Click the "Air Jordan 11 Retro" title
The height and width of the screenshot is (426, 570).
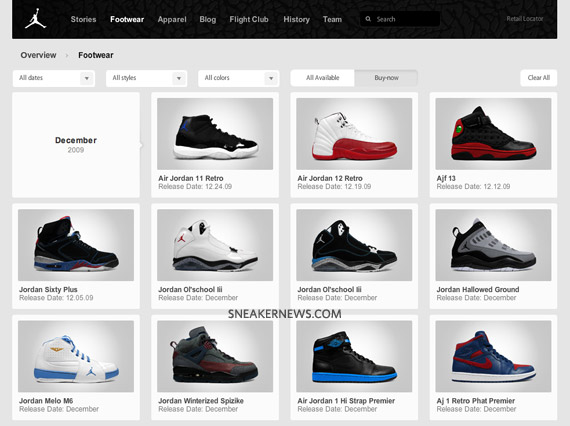point(191,178)
